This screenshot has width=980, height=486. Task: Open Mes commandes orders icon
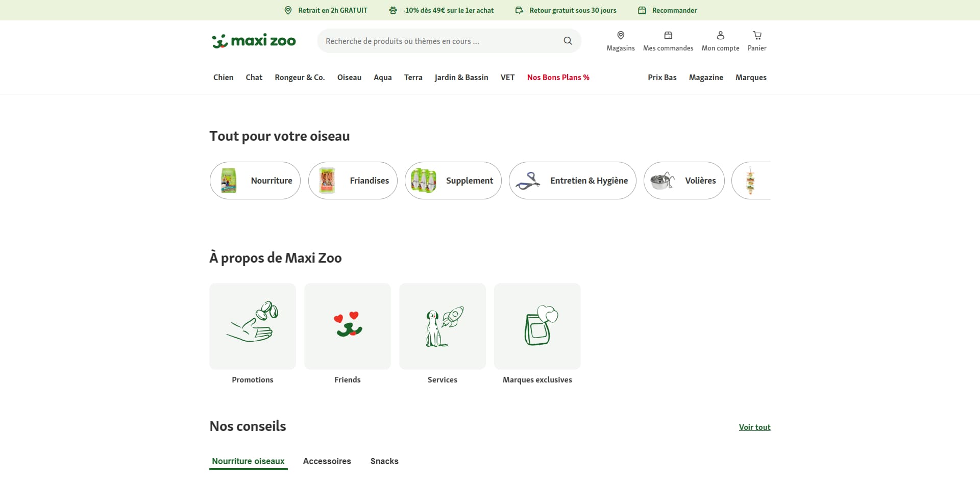pos(668,35)
